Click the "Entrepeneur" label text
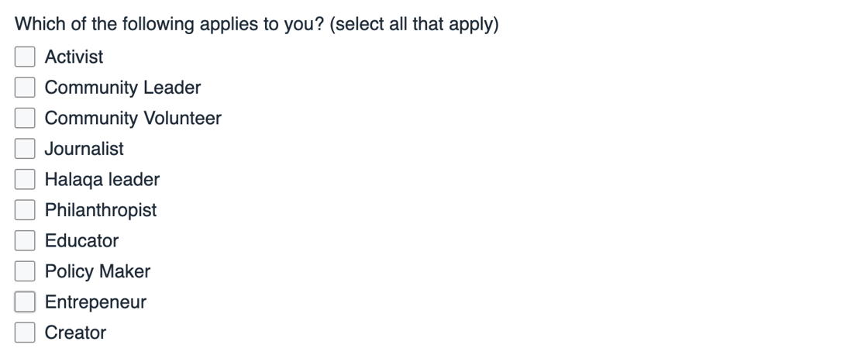 95,302
